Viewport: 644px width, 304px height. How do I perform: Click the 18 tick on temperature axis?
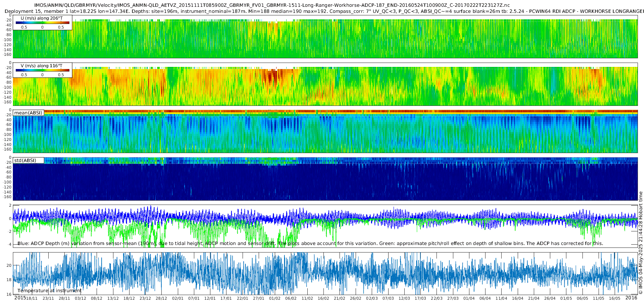click(x=9, y=280)
